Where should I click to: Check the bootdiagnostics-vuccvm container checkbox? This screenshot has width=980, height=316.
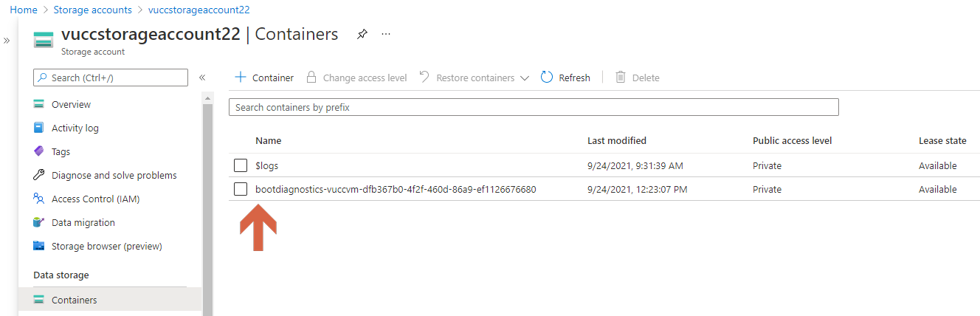click(x=241, y=189)
